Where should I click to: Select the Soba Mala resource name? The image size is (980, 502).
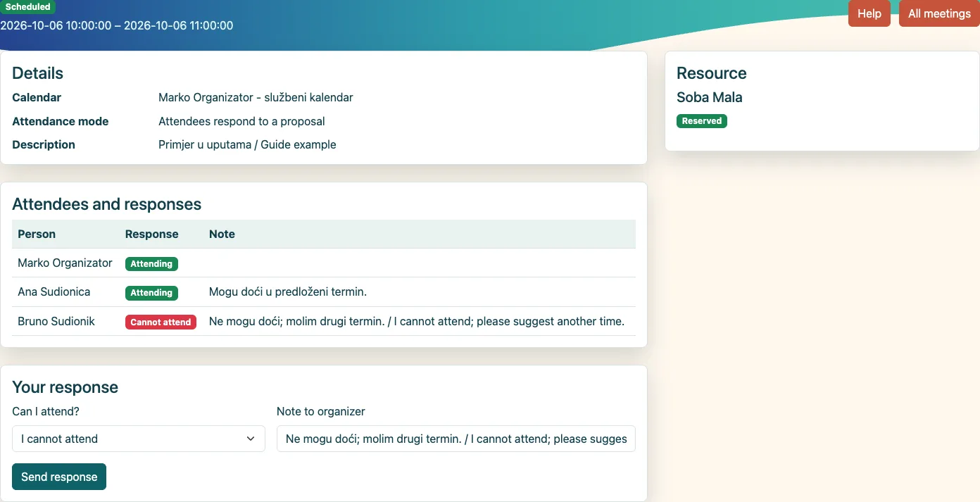[710, 98]
